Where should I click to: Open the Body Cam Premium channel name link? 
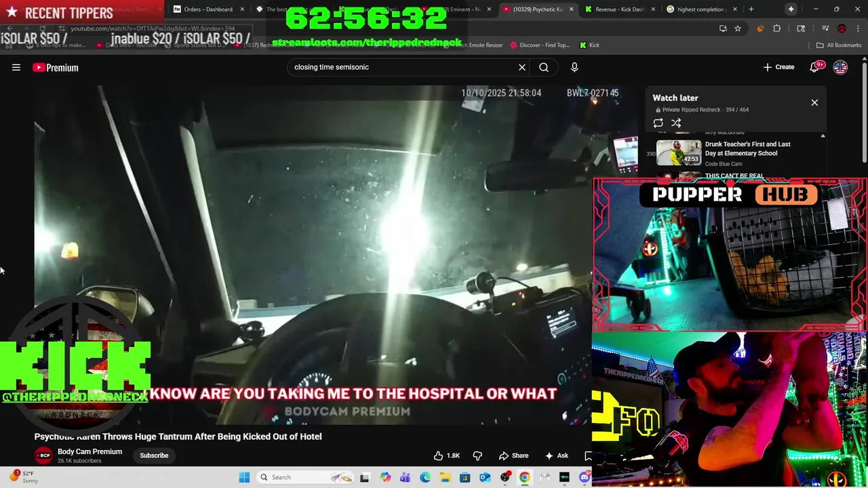pyautogui.click(x=90, y=451)
